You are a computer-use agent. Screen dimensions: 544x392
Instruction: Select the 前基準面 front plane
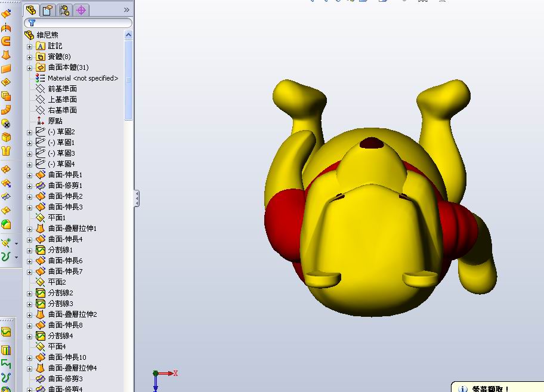[x=56, y=89]
